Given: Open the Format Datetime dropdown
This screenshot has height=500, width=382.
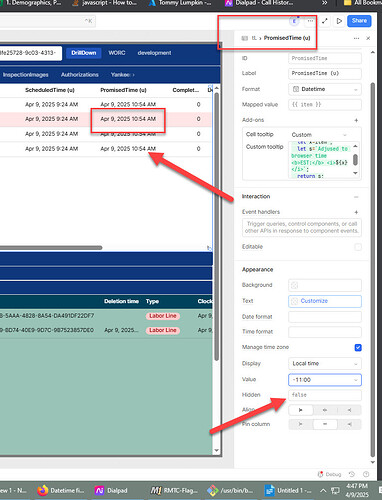Looking at the screenshot, I should (x=325, y=89).
